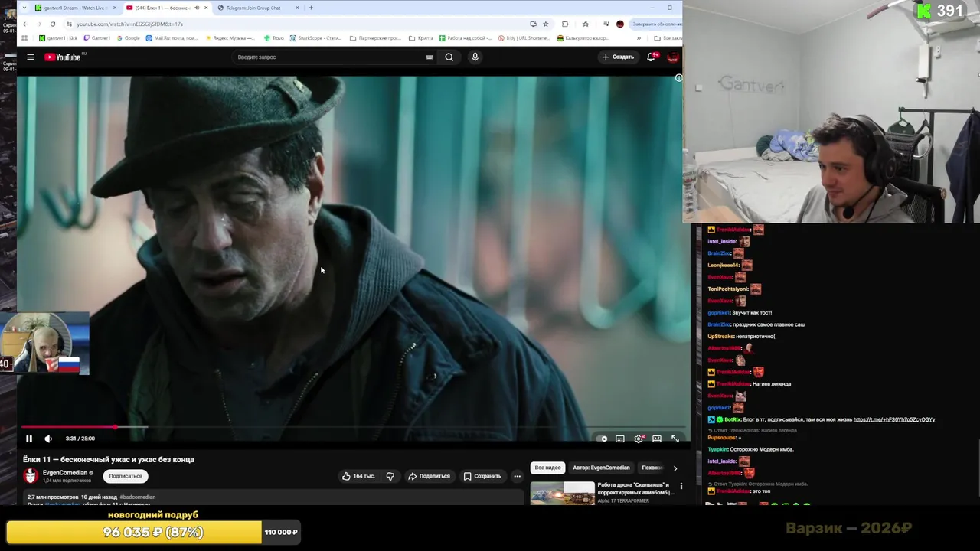Open Chrome extensions puzzle icon
980x551 pixels.
[x=565, y=24]
